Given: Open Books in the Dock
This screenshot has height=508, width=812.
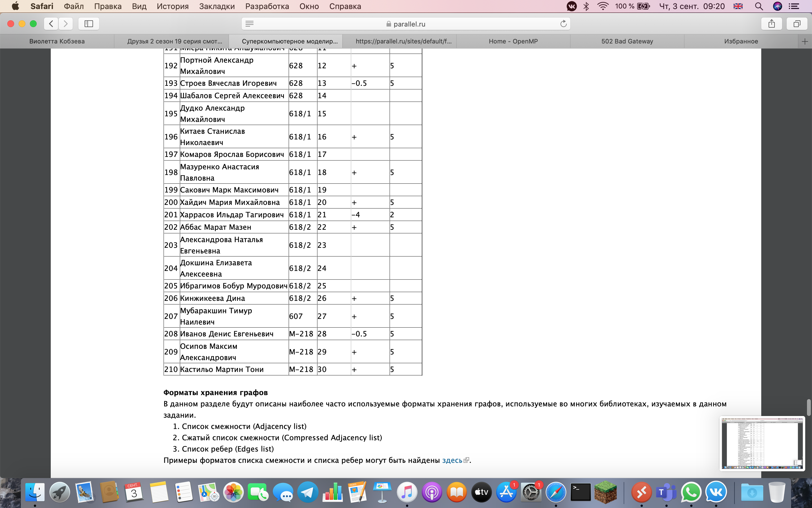Looking at the screenshot, I should click(457, 492).
